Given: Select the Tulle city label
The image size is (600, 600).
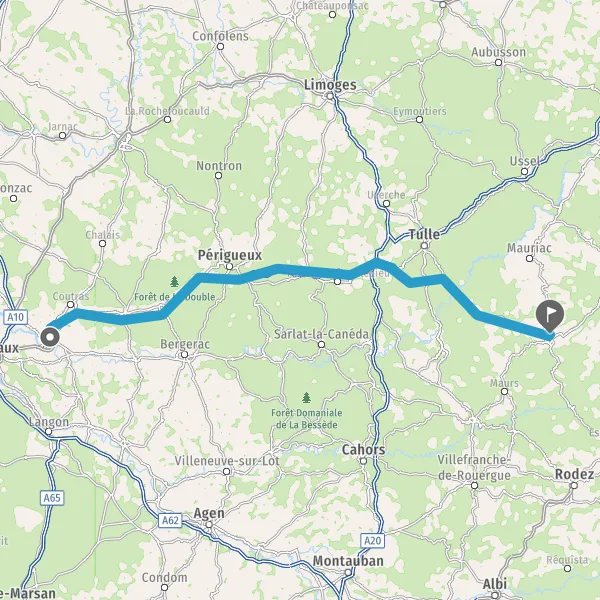Looking at the screenshot, I should tap(424, 234).
